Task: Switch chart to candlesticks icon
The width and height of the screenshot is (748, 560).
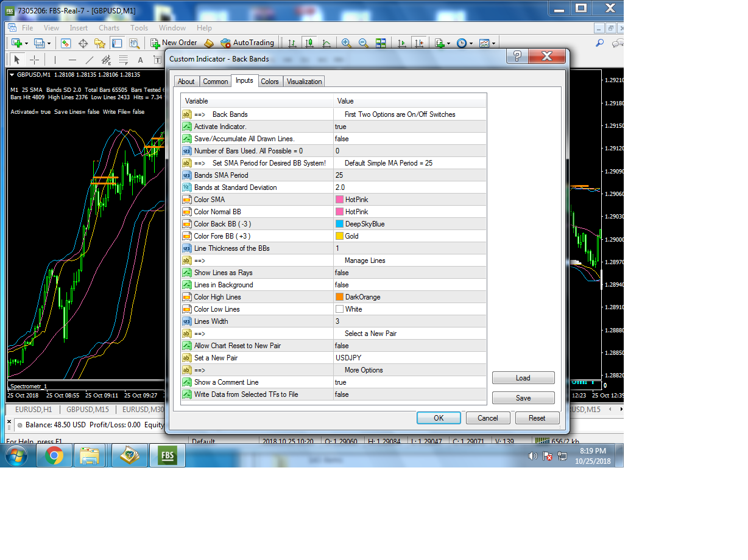Action: click(x=309, y=43)
